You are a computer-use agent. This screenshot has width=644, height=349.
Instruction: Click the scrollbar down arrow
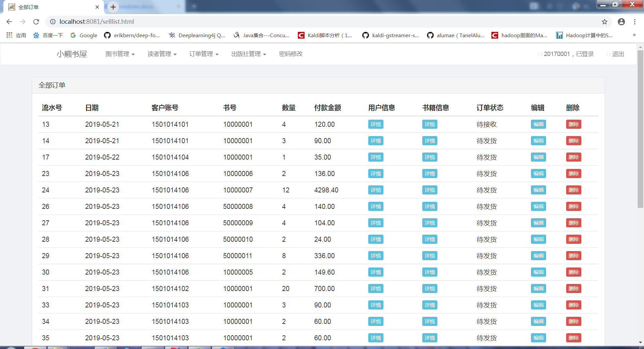pyautogui.click(x=640, y=343)
